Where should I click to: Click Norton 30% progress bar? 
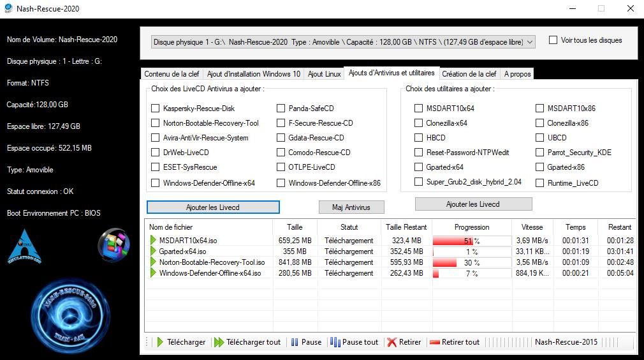(x=472, y=262)
